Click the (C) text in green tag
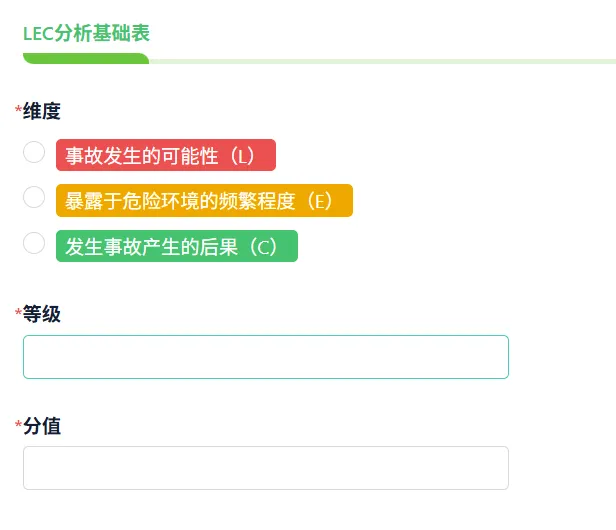Screen dimensions: 616x530 tap(264, 247)
